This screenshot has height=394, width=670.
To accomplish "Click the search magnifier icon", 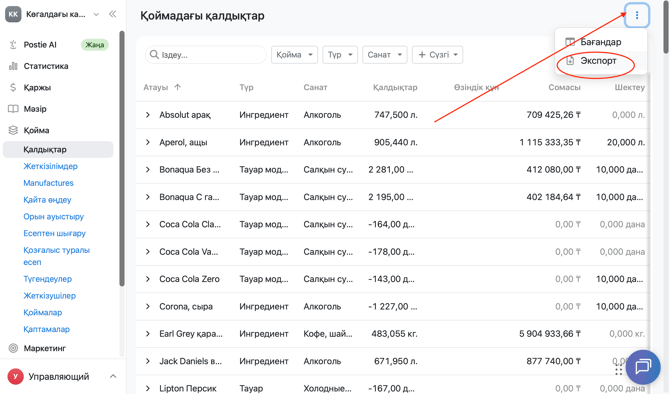I will (153, 54).
